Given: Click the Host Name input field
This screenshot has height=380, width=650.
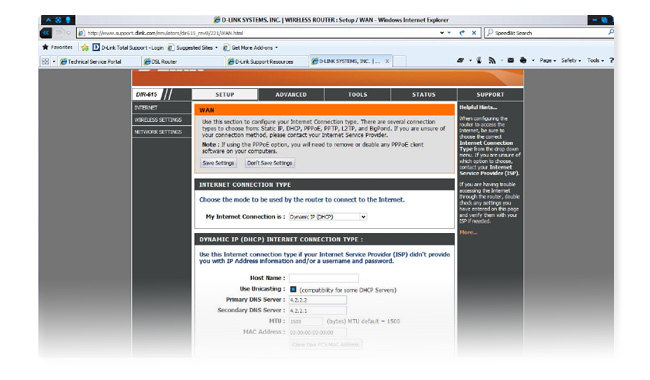Looking at the screenshot, I should click(x=324, y=278).
